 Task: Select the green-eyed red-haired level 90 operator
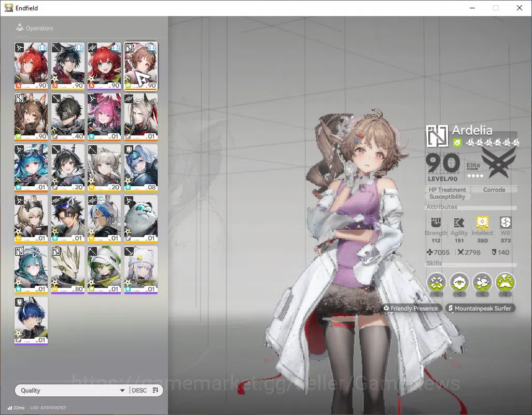104,66
